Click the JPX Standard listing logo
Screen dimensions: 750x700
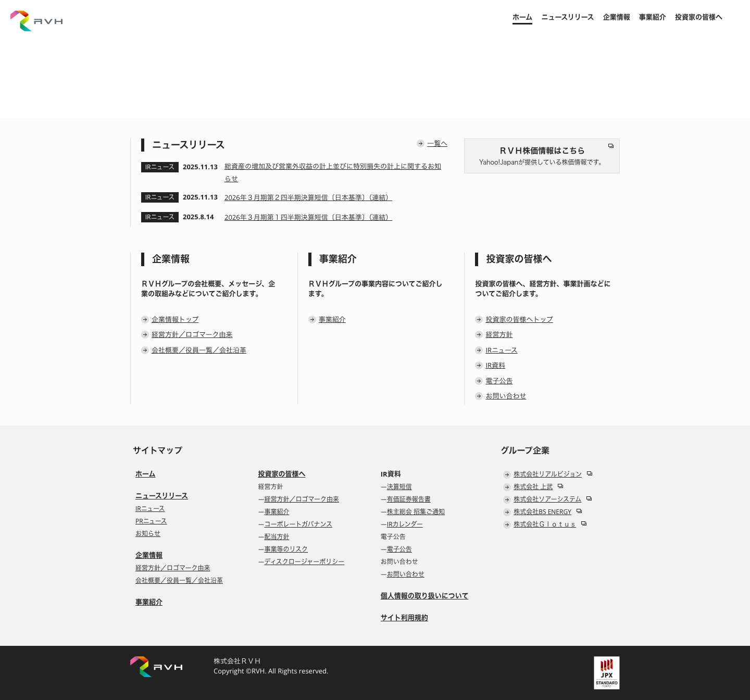pyautogui.click(x=606, y=672)
